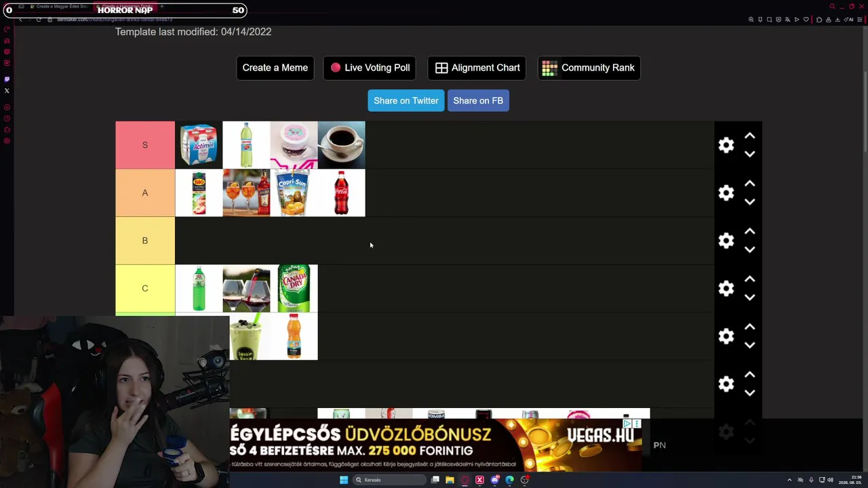
Task: Open the browser AI assistant icon
Action: (849, 20)
